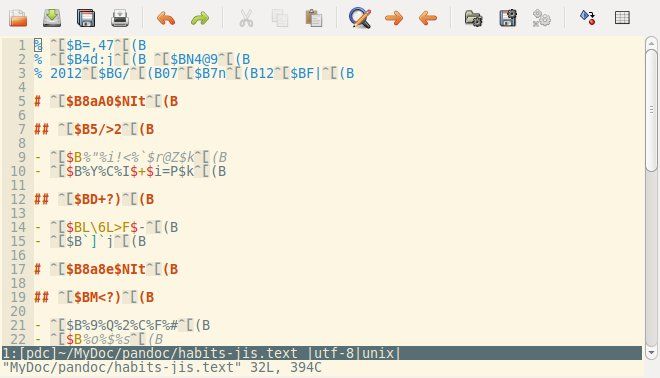Run make using the blue diamond icon

[x=588, y=18]
